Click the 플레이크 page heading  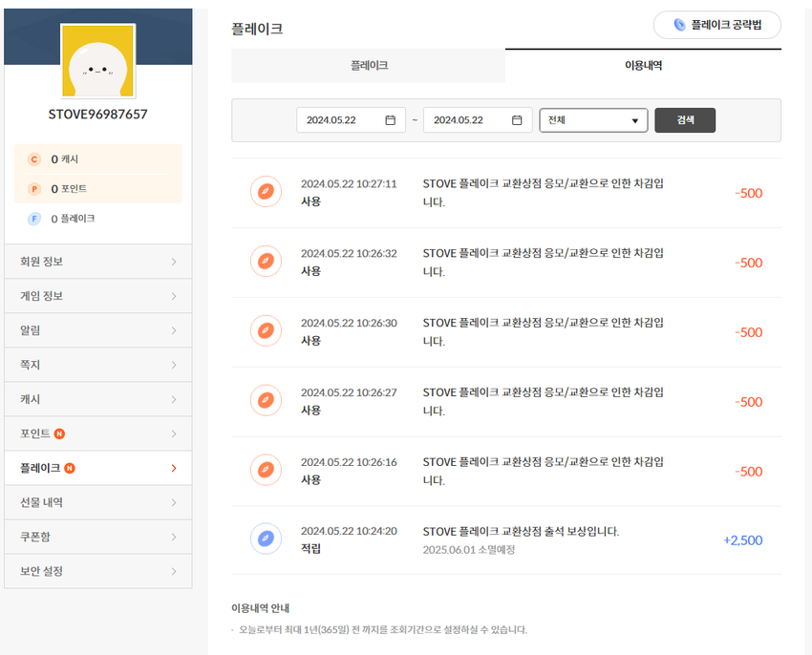[x=257, y=29]
